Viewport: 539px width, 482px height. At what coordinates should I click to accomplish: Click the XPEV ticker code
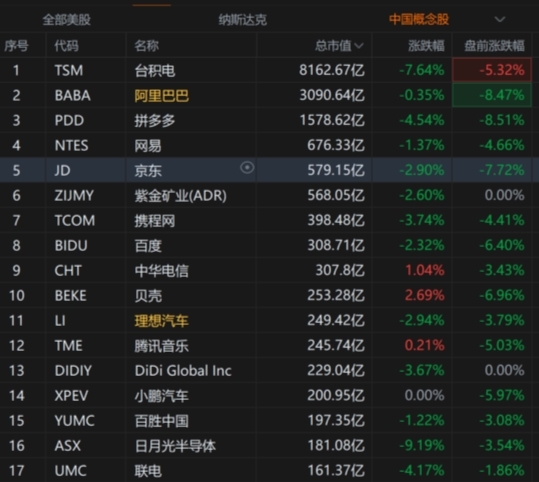click(72, 396)
